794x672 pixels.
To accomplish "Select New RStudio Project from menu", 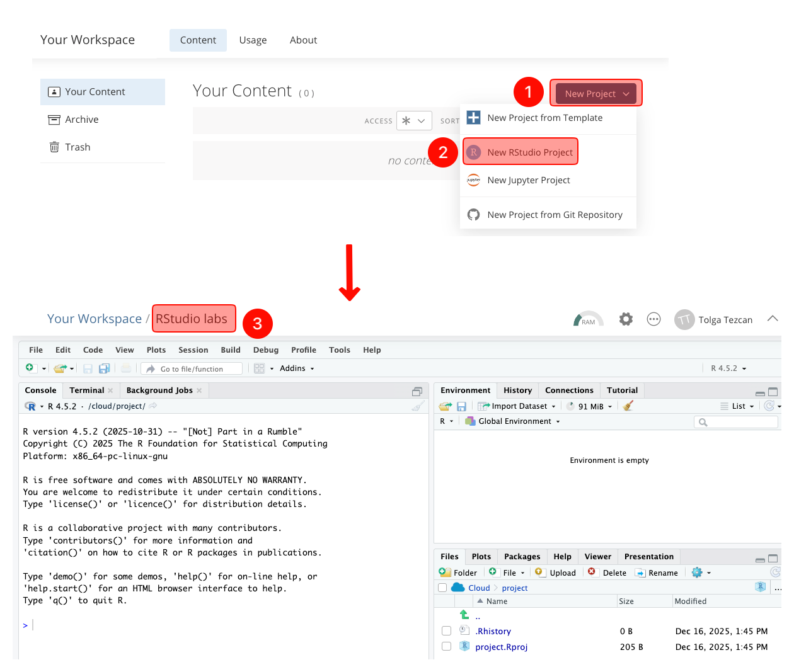I will (521, 152).
